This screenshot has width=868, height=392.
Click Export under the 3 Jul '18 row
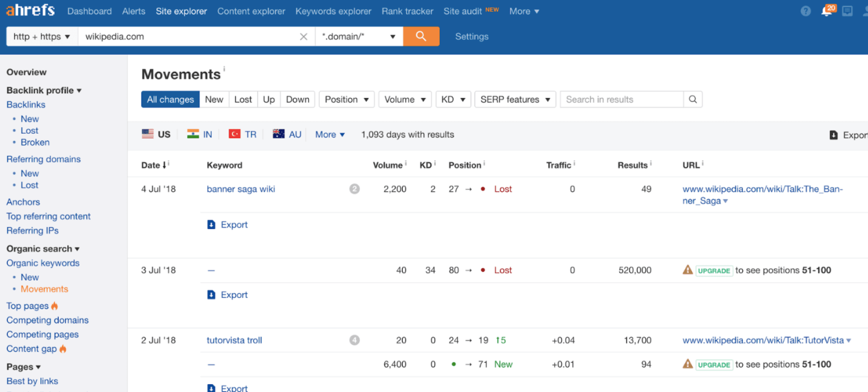coord(227,295)
